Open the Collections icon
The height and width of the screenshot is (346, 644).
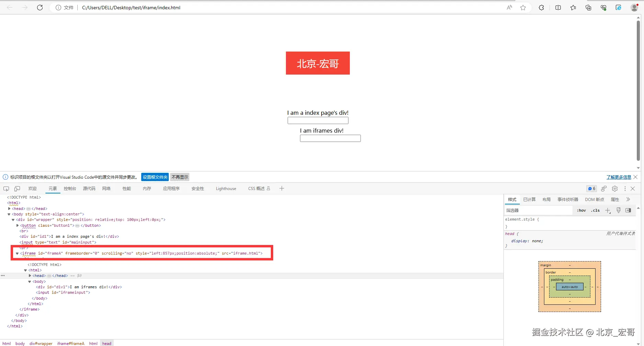[588, 8]
